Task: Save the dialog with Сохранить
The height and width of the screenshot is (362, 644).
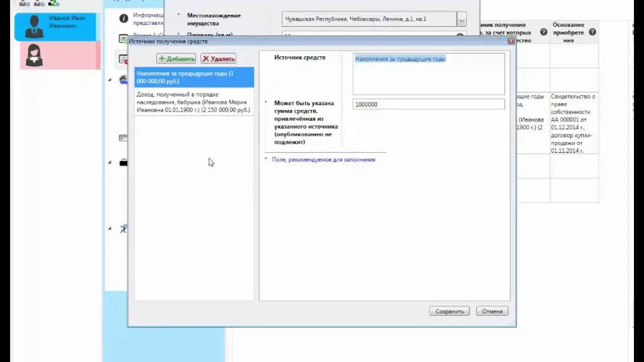Action: 449,311
